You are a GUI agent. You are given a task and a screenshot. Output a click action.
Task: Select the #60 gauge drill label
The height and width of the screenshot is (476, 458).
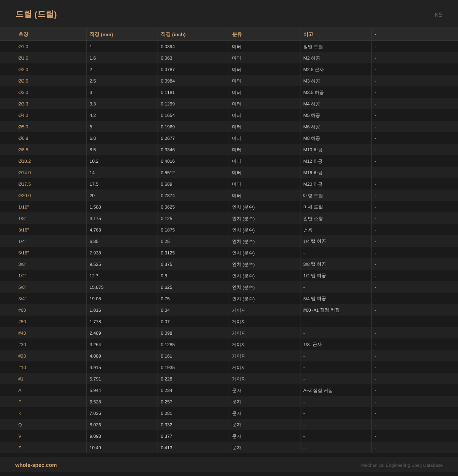(22, 310)
